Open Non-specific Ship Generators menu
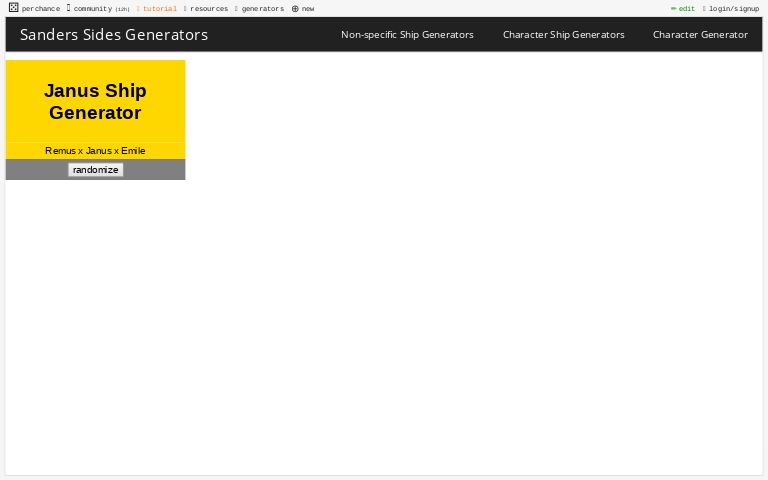Image resolution: width=768 pixels, height=480 pixels. pos(407,35)
